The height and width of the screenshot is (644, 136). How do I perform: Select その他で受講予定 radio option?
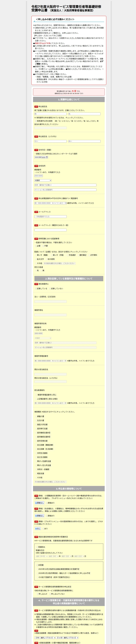click(x=38, y=577)
